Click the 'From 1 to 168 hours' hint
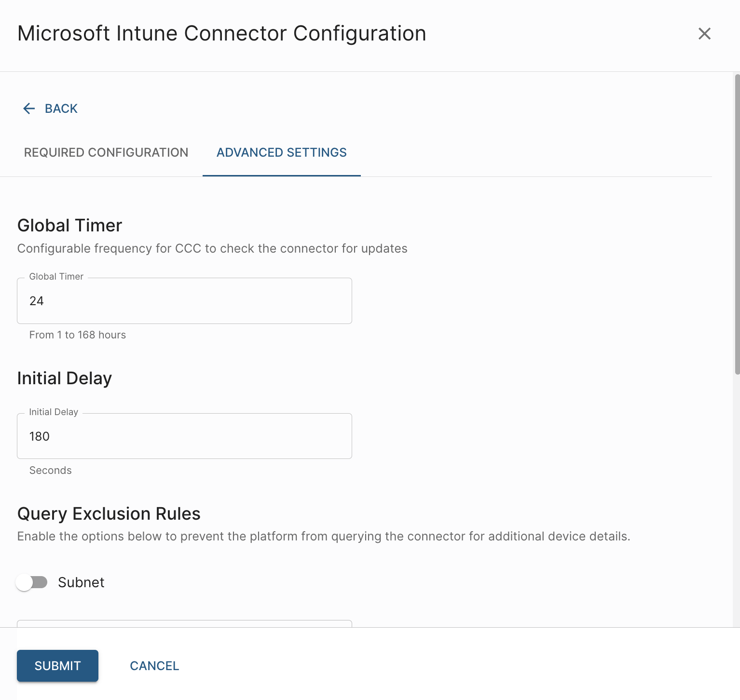The width and height of the screenshot is (740, 700). point(78,335)
